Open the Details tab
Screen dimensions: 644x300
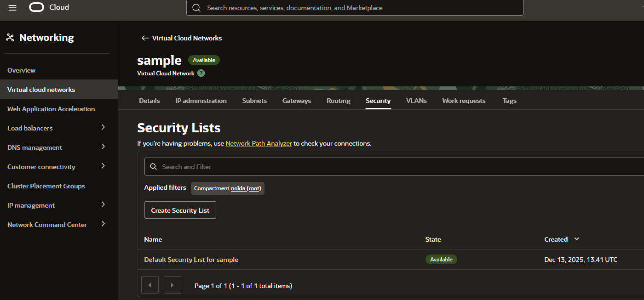pyautogui.click(x=149, y=101)
